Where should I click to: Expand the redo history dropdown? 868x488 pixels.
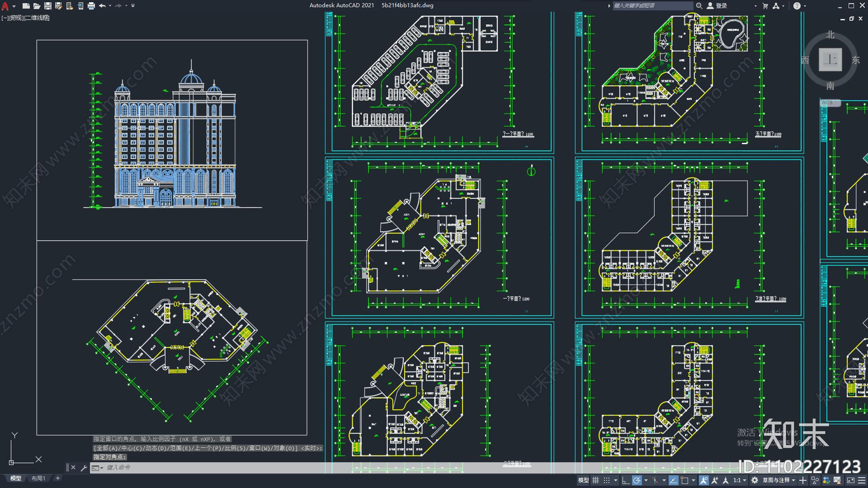coord(126,6)
